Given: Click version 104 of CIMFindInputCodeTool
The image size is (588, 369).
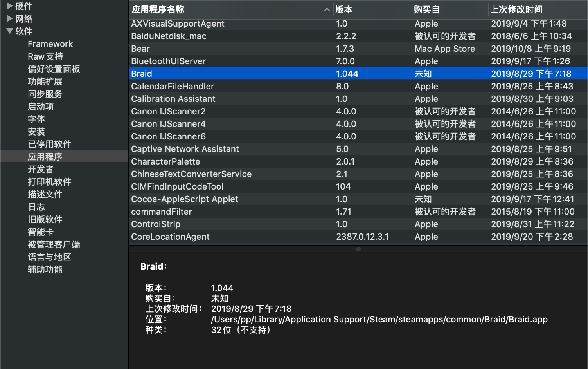Looking at the screenshot, I should point(343,186).
